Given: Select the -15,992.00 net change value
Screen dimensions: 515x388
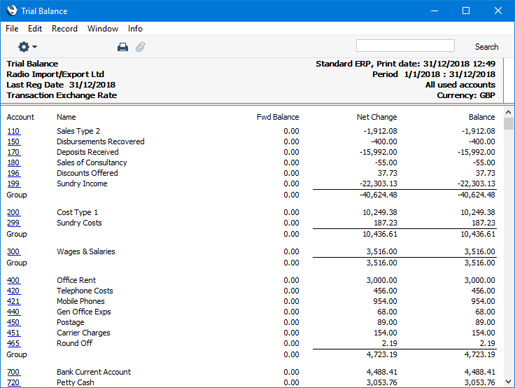Looking at the screenshot, I should click(378, 152).
